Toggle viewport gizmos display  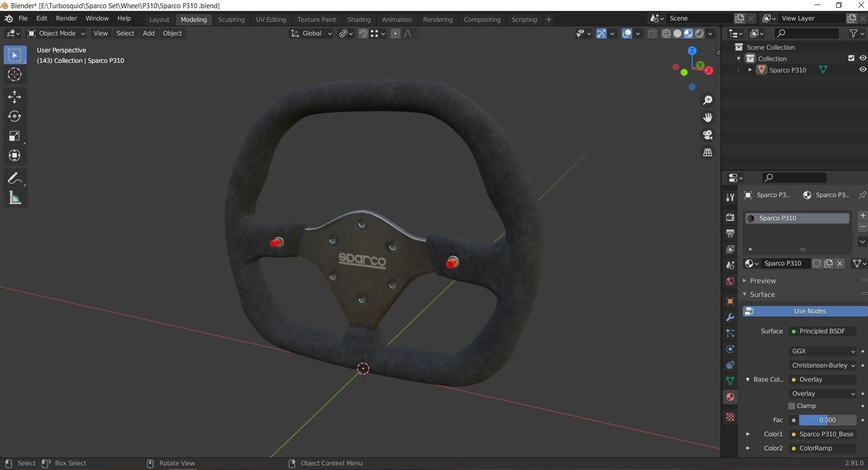[x=601, y=33]
